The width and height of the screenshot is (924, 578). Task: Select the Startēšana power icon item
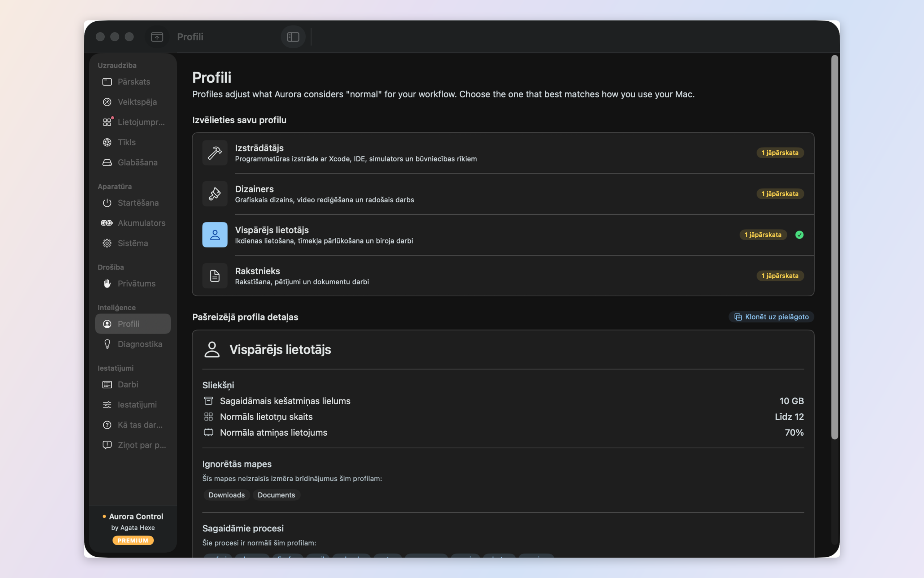(x=133, y=203)
